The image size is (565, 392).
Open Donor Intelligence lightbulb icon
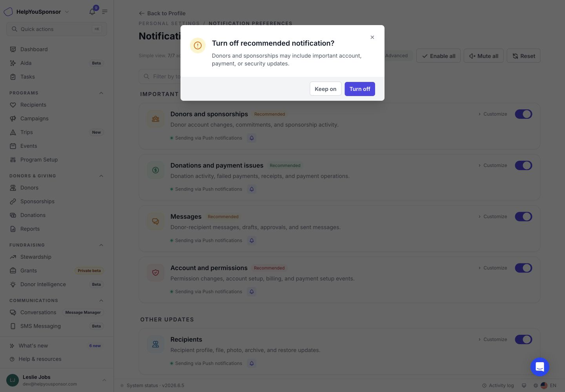pos(13,285)
